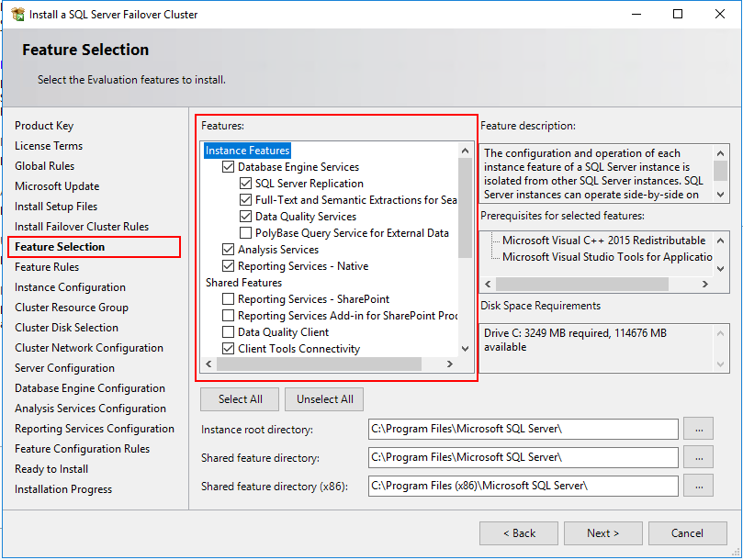This screenshot has width=743, height=560.
Task: Open the Ready to Install step
Action: point(51,469)
